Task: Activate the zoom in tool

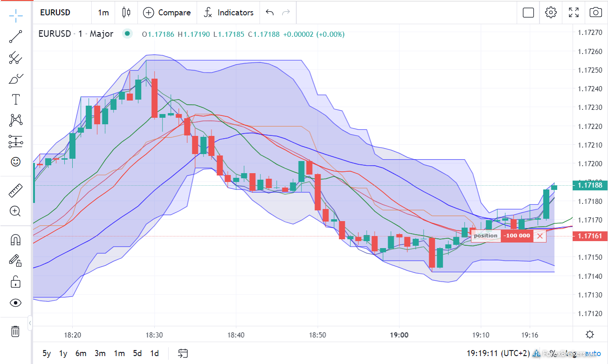Action: [16, 211]
